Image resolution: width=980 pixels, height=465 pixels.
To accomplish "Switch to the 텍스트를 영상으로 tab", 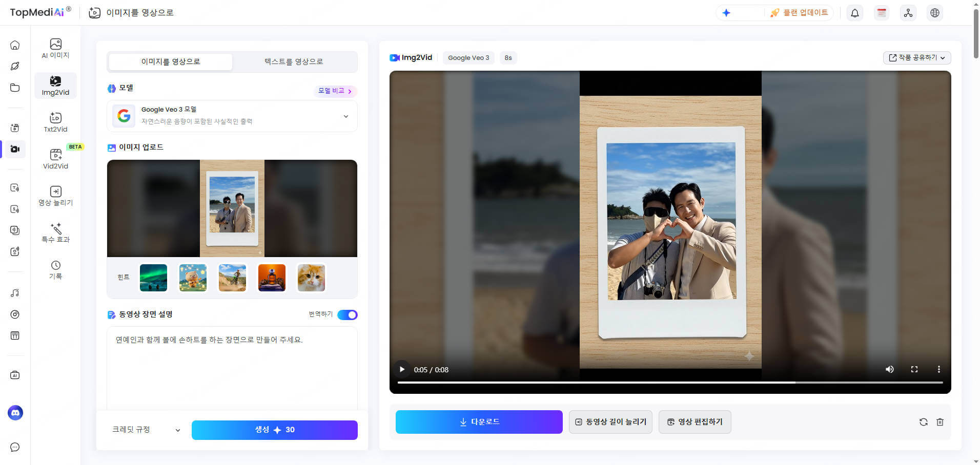I will click(294, 61).
